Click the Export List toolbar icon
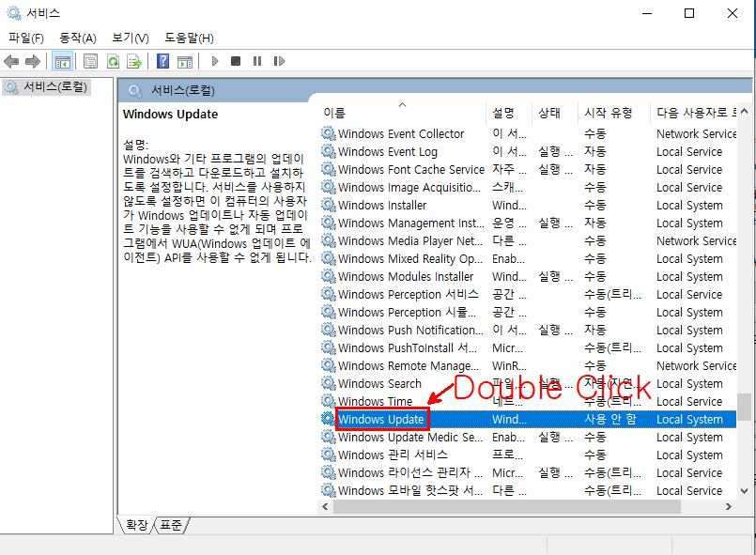756x555 pixels. click(134, 61)
